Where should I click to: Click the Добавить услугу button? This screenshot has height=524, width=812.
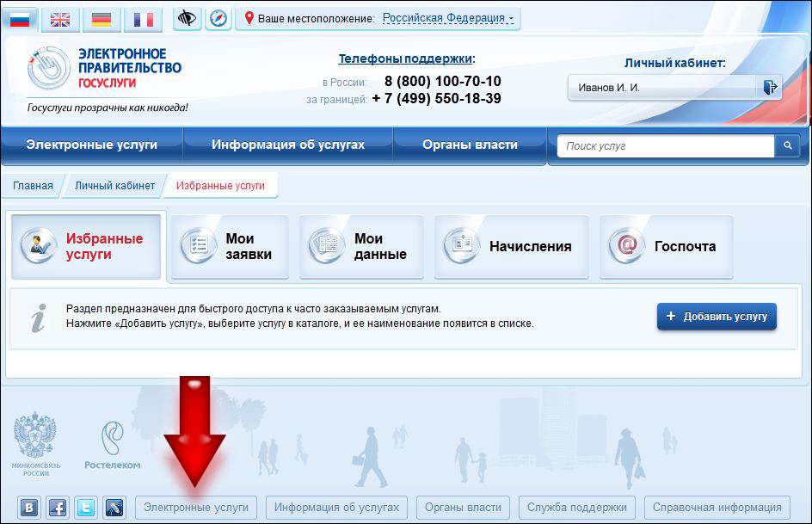[717, 317]
